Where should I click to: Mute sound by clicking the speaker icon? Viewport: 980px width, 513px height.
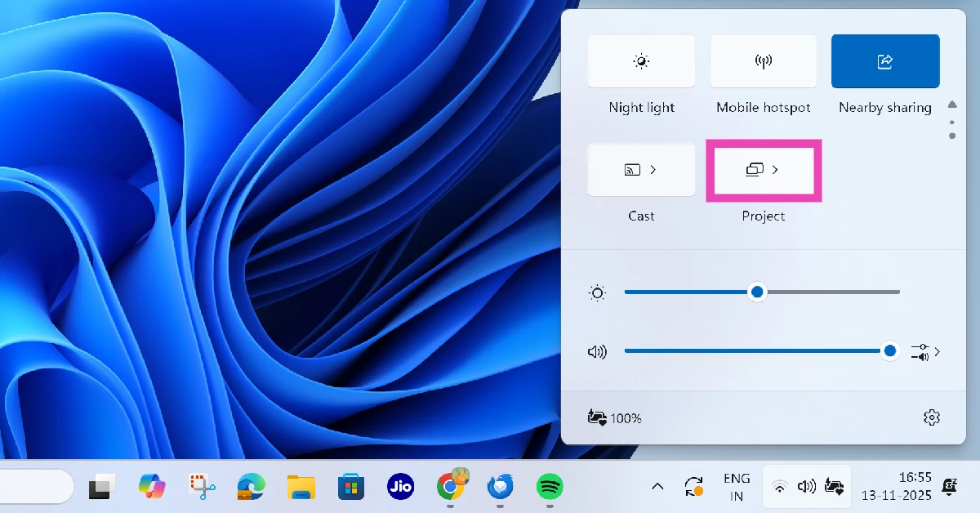(598, 351)
